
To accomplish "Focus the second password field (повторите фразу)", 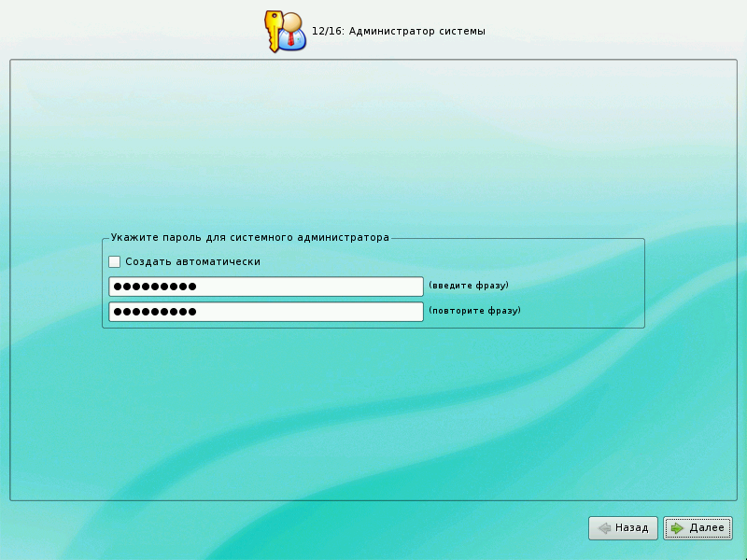I will coord(266,312).
